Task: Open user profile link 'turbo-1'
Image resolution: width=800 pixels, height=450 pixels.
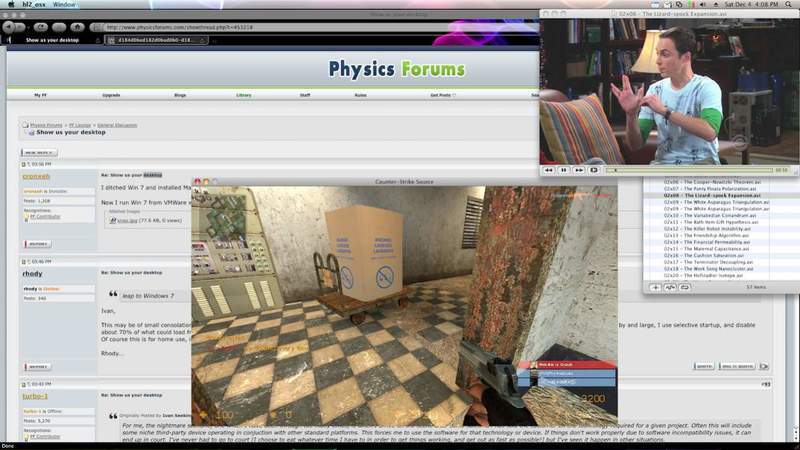Action: coord(35,396)
